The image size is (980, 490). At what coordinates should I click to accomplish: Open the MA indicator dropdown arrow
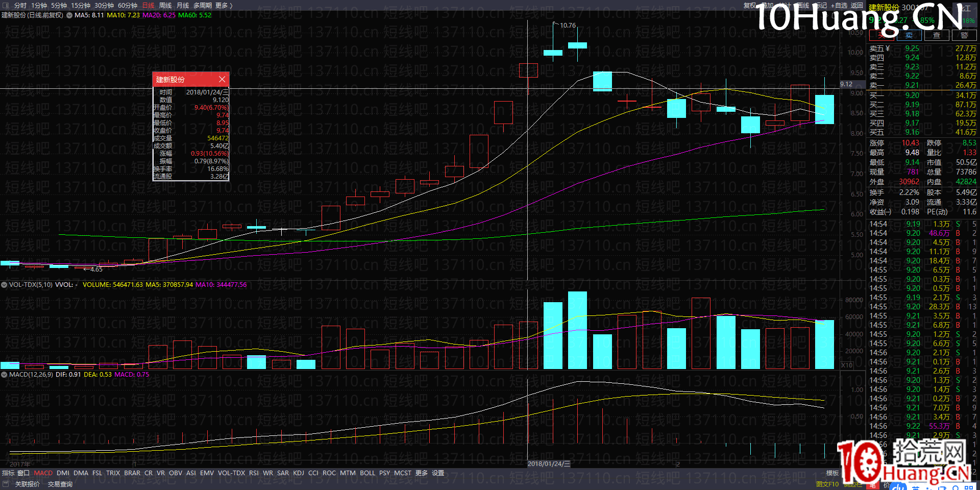coord(69,15)
